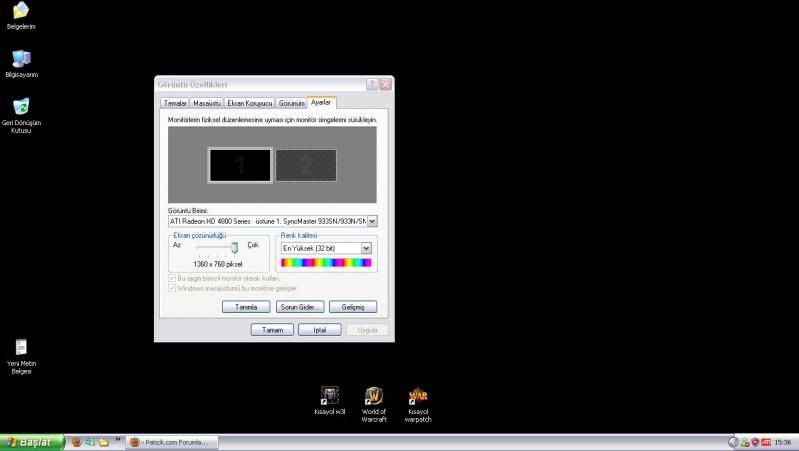Open the Ekran Koruyucu tab
The width and height of the screenshot is (799, 451).
(249, 103)
